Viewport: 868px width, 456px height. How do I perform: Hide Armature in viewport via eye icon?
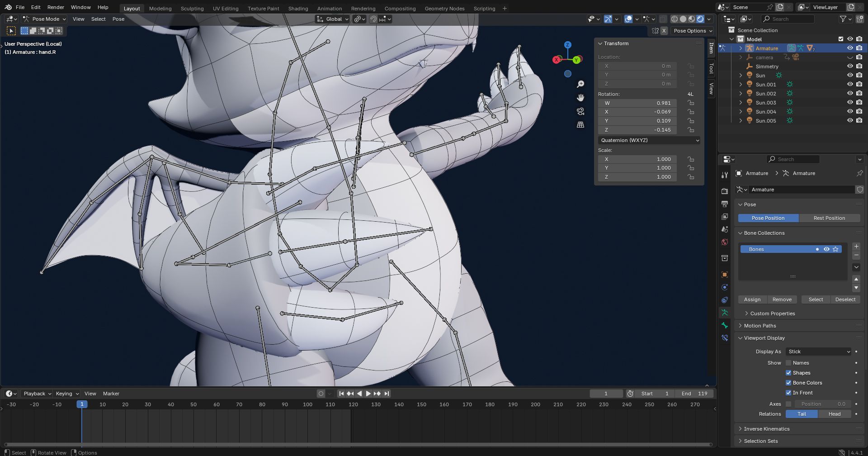(x=850, y=48)
